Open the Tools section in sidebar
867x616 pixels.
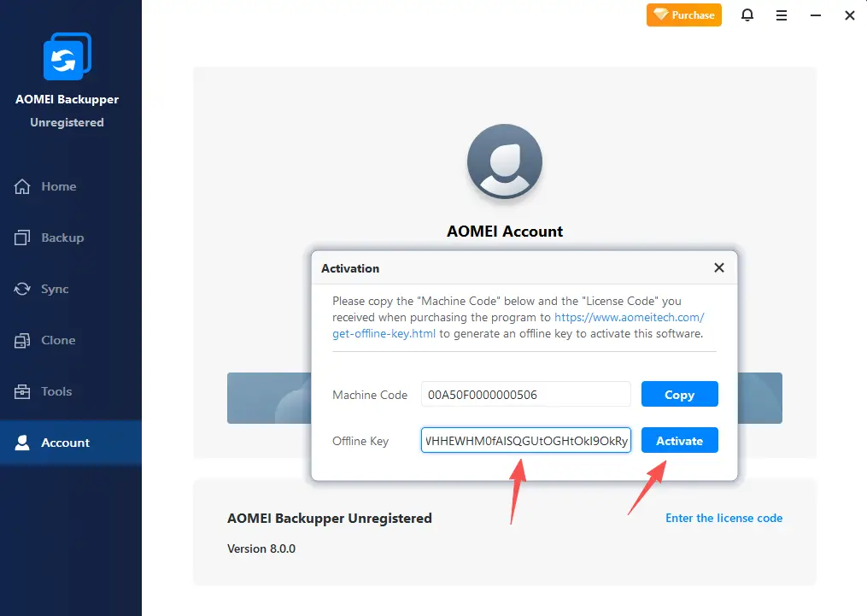(56, 391)
